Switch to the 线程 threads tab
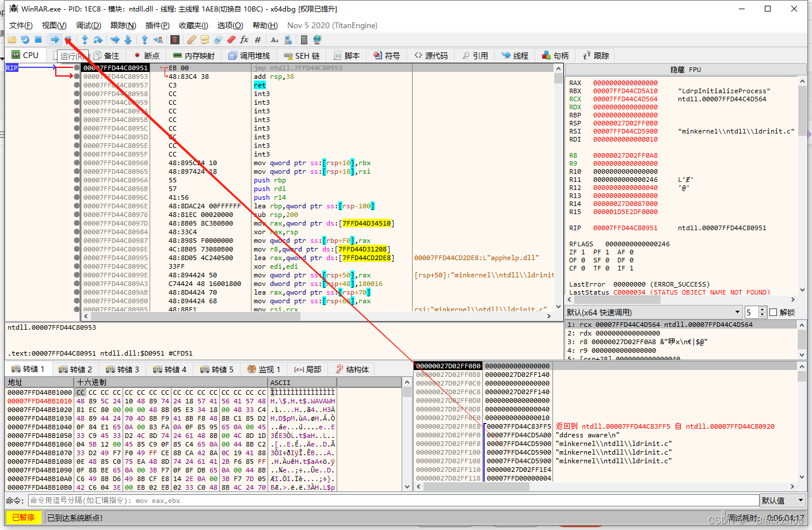 (515, 56)
